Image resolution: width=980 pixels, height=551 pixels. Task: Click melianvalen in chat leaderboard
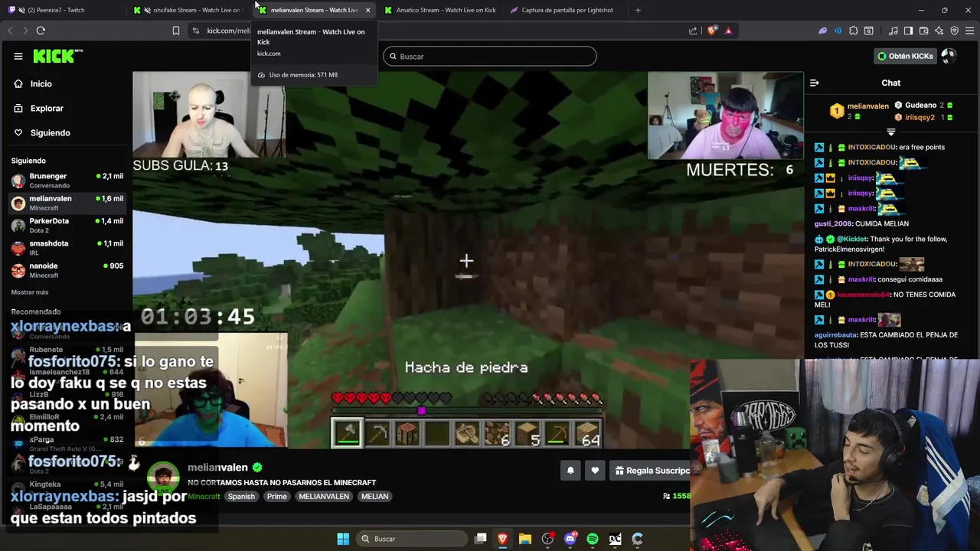pyautogui.click(x=867, y=106)
